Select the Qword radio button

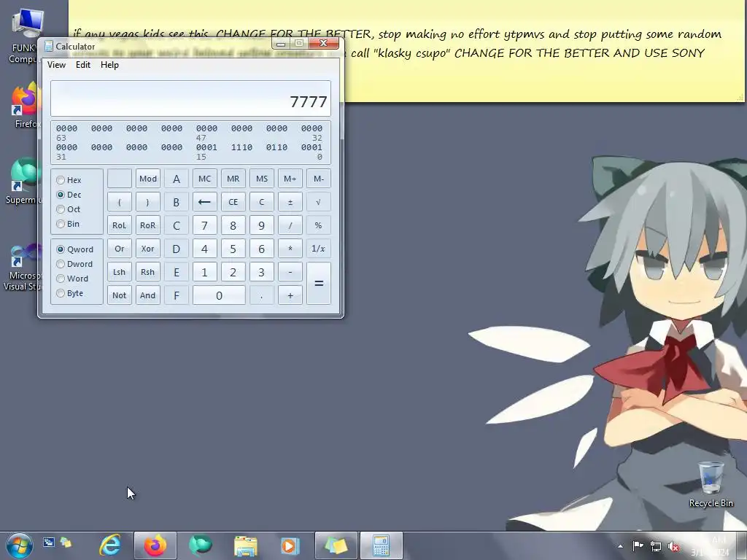click(61, 249)
